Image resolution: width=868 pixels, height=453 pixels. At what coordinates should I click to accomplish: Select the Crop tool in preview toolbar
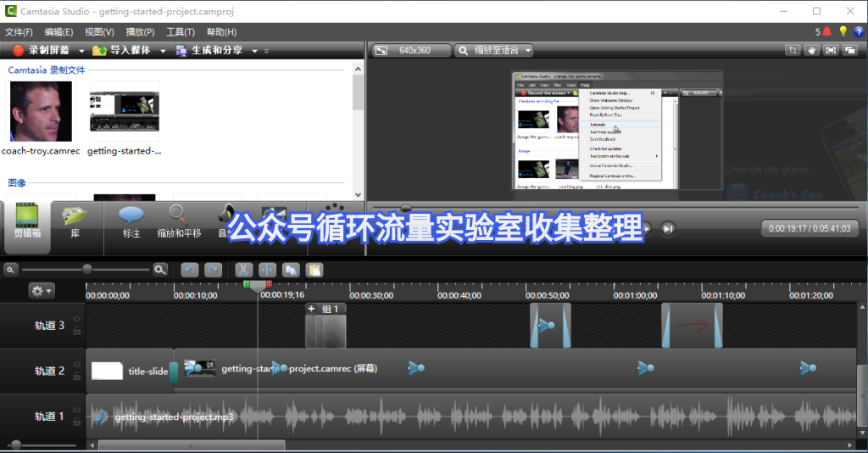793,50
